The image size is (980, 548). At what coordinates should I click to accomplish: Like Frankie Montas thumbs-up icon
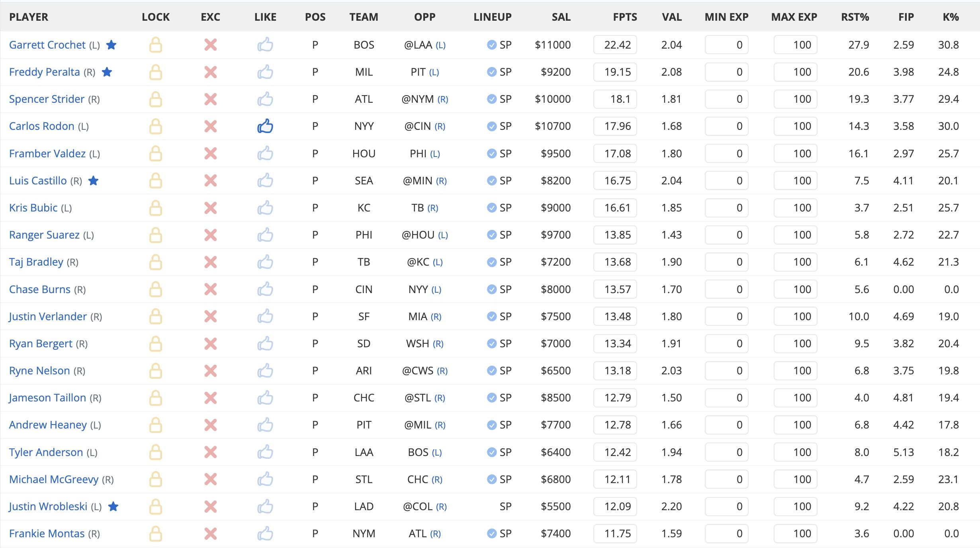265,534
